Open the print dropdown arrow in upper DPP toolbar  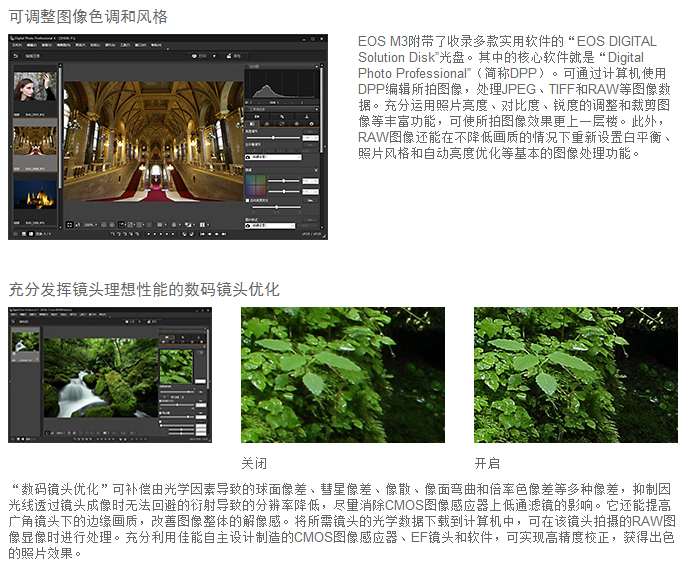click(x=214, y=56)
